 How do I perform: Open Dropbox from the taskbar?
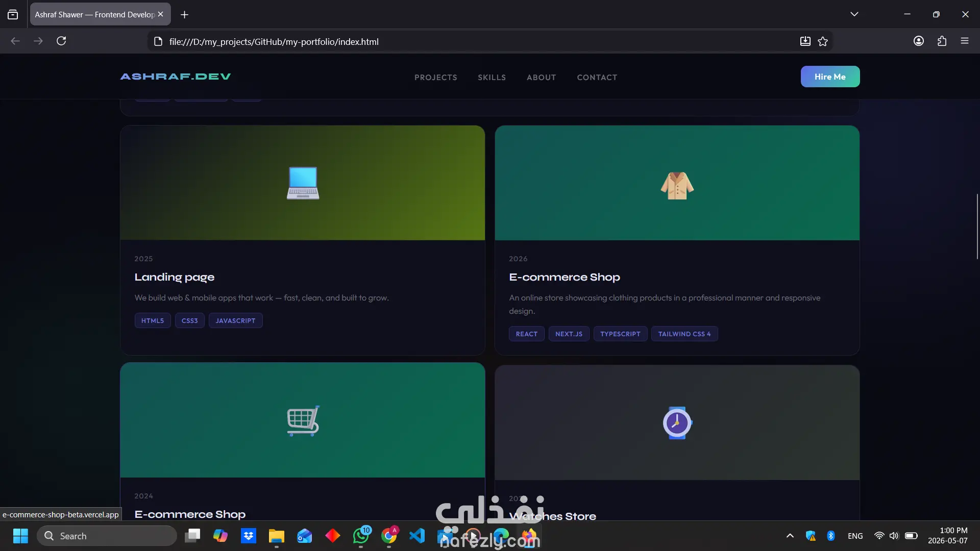pos(249,536)
